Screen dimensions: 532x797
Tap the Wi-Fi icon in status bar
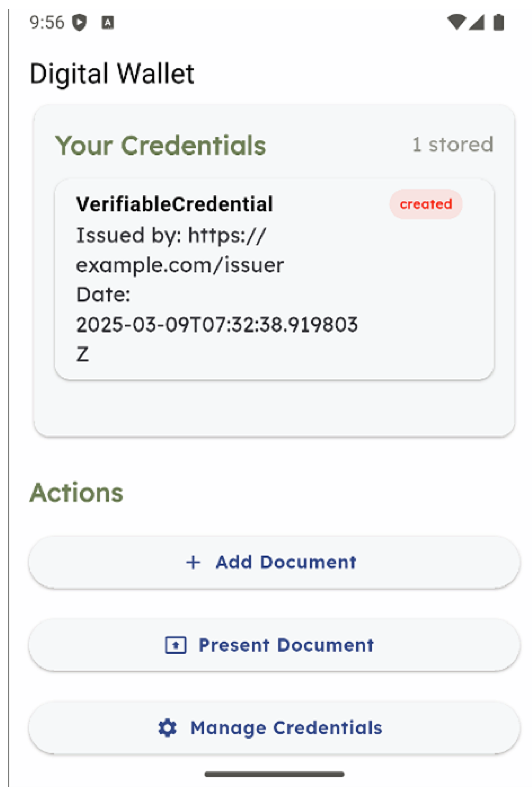[x=456, y=22]
